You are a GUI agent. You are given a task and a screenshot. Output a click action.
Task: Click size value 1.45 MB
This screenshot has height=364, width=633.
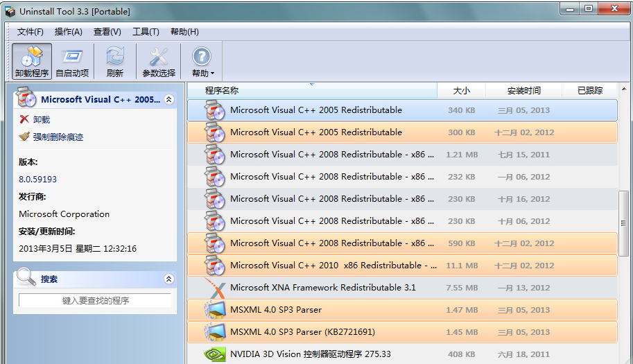(x=462, y=332)
